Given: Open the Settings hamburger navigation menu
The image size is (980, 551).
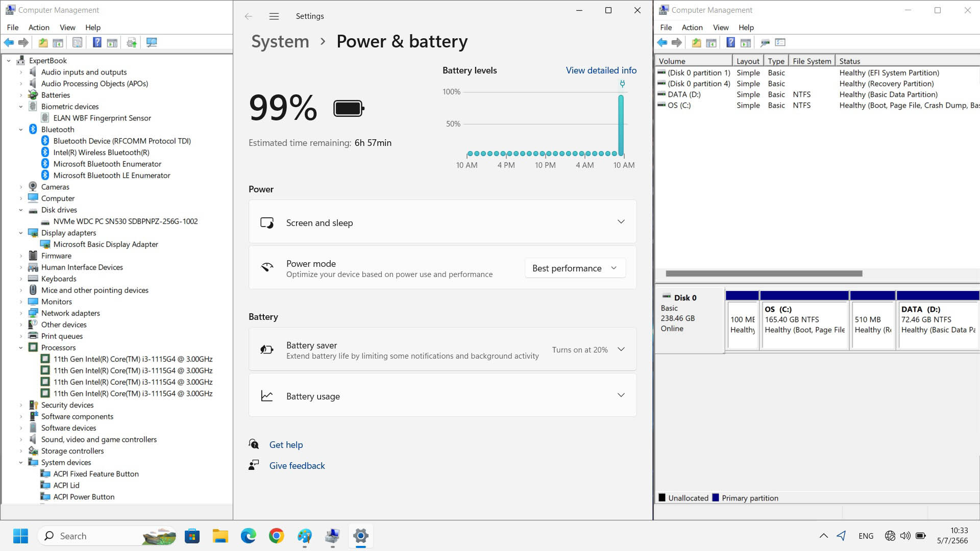Looking at the screenshot, I should (274, 16).
